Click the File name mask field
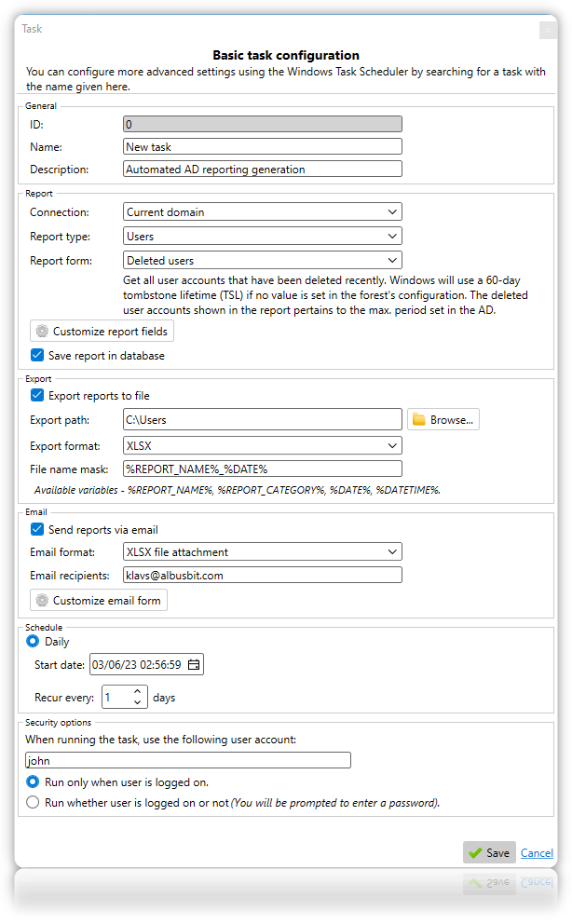Viewport: 572px width, 924px height. [x=263, y=469]
